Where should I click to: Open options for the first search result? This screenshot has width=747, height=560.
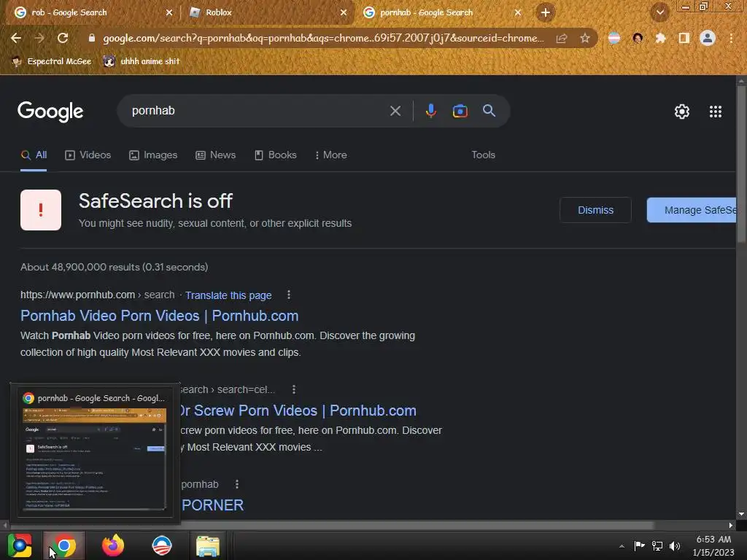pyautogui.click(x=289, y=295)
